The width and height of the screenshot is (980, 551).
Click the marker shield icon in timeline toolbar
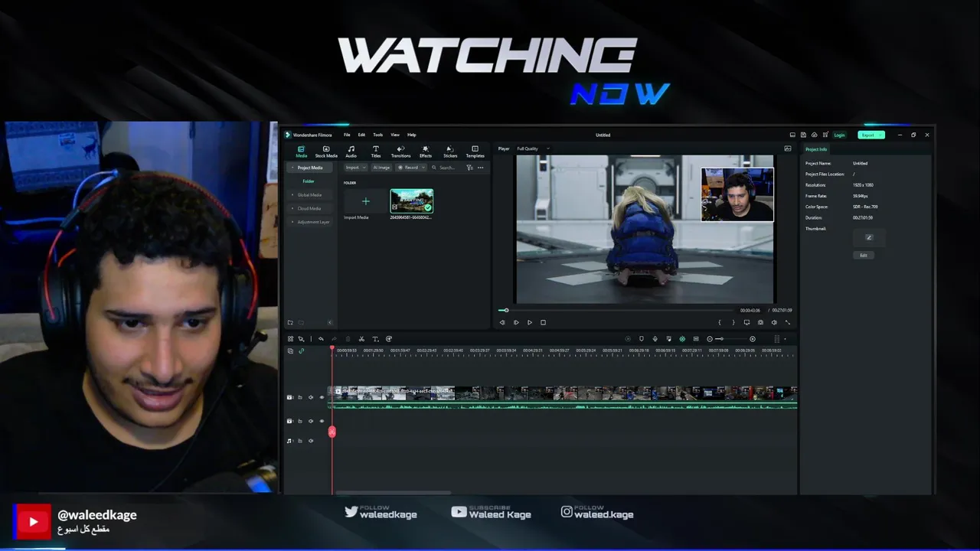[x=642, y=339]
